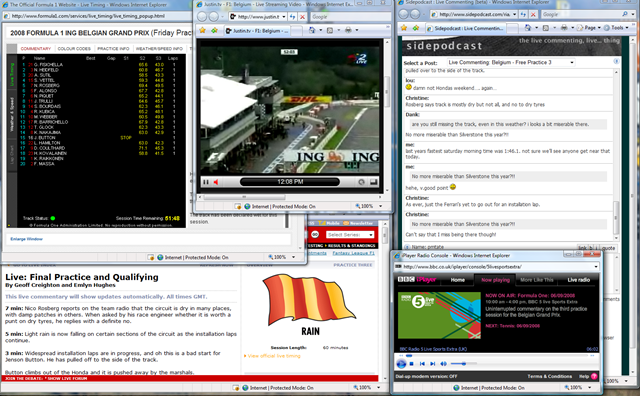Mute the Justin.tv video with red speaker icon
The height and width of the screenshot is (396, 640).
tap(216, 182)
